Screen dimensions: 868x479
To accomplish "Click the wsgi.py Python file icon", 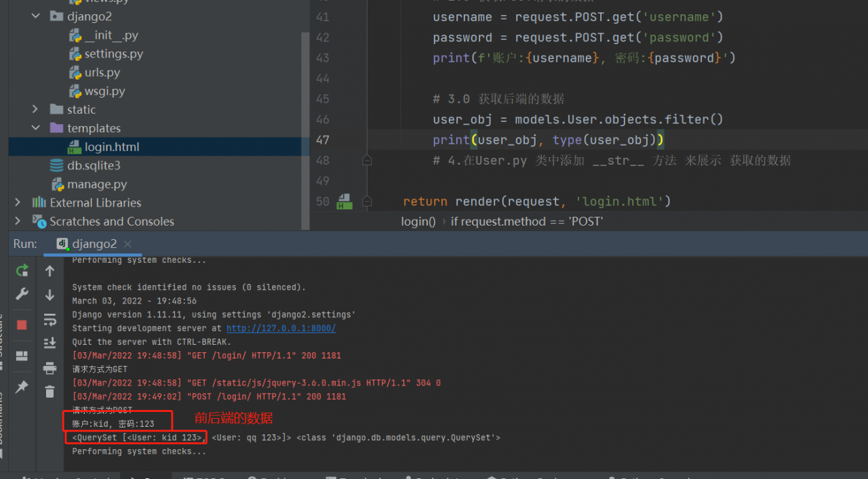I will click(75, 91).
